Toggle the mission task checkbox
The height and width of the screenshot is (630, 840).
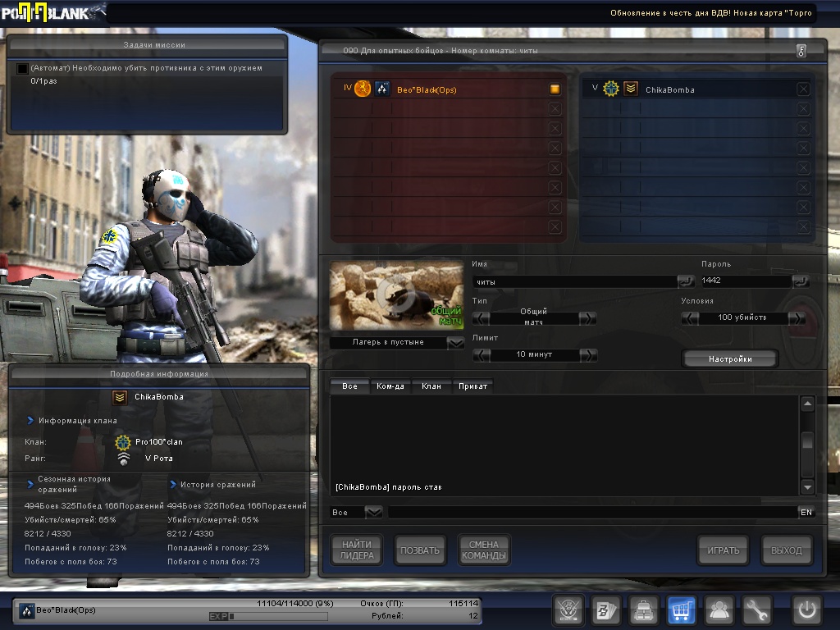[22, 69]
